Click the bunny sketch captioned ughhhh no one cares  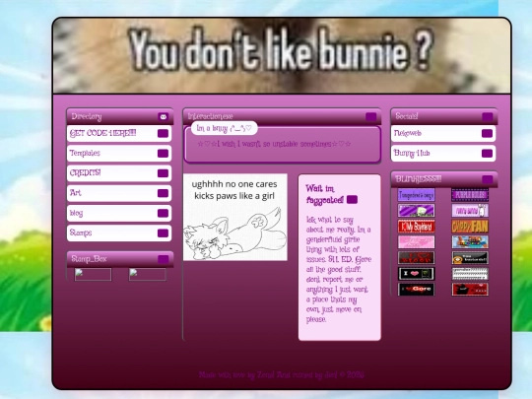(235, 217)
